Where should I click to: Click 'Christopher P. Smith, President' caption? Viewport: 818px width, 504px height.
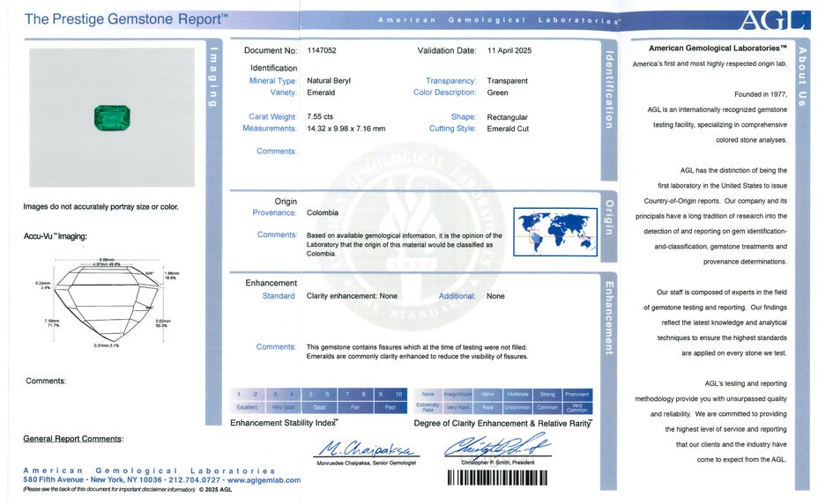tap(498, 463)
